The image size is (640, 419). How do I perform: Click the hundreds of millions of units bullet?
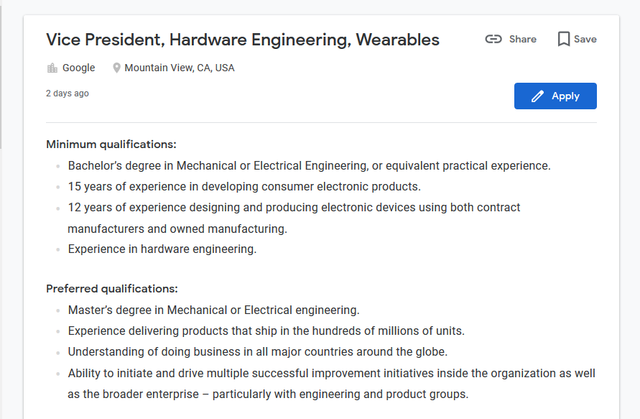(x=266, y=331)
